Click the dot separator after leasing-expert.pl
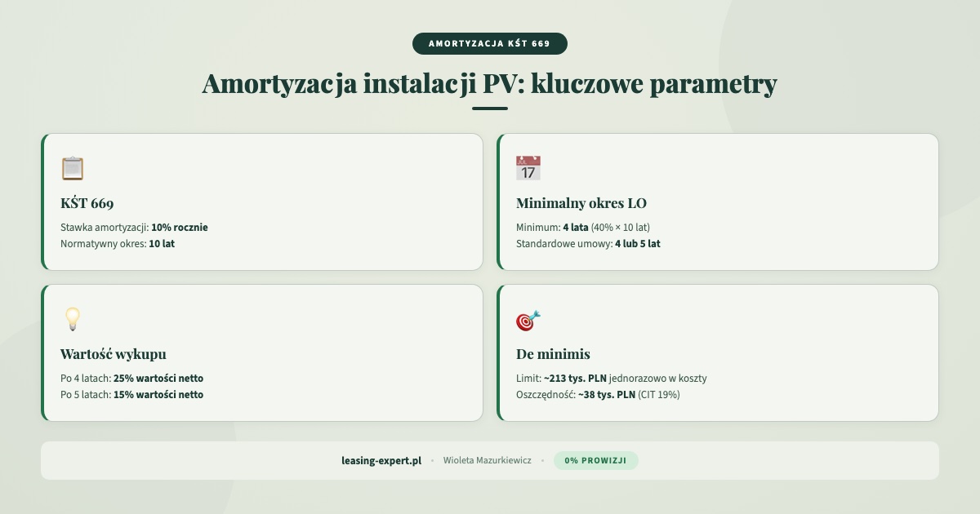 (x=434, y=460)
